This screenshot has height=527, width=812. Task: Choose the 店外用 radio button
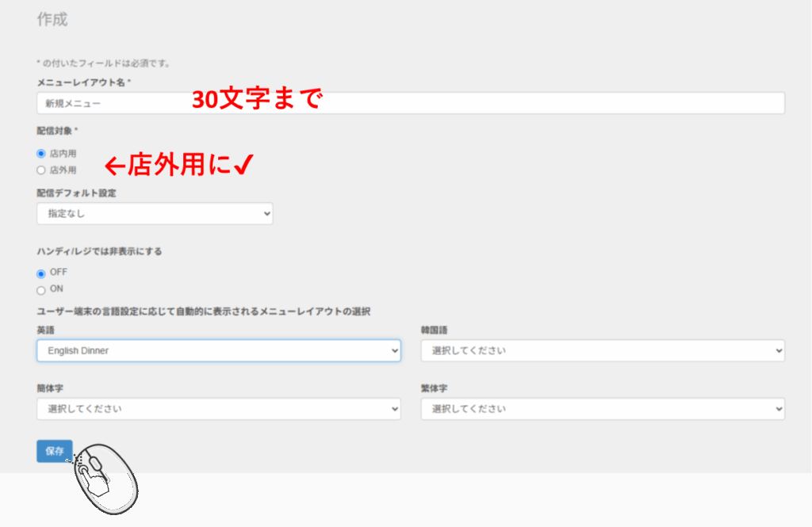pyautogui.click(x=41, y=170)
